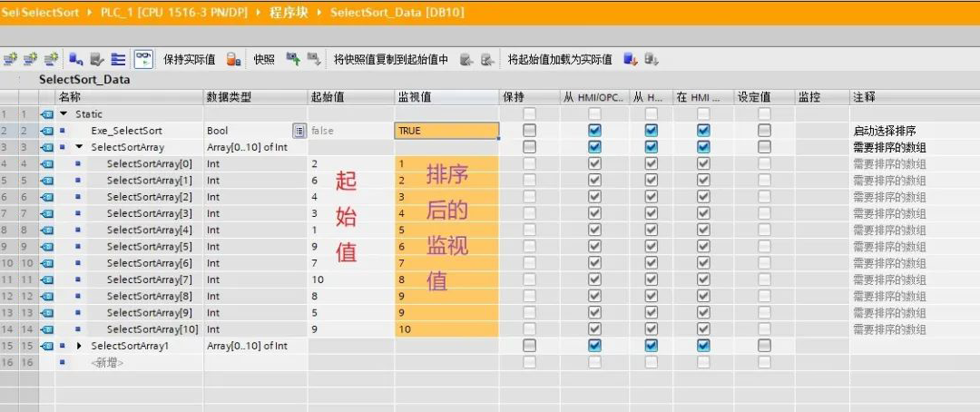Click the tag icon in SelectSortArray[0] row
The height and width of the screenshot is (412, 980).
click(x=47, y=163)
